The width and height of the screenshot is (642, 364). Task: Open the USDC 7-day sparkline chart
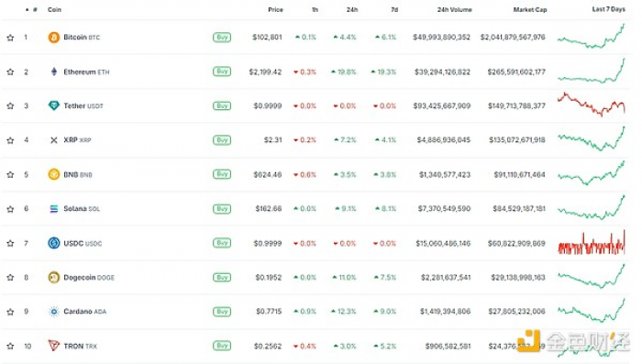[x=592, y=242]
